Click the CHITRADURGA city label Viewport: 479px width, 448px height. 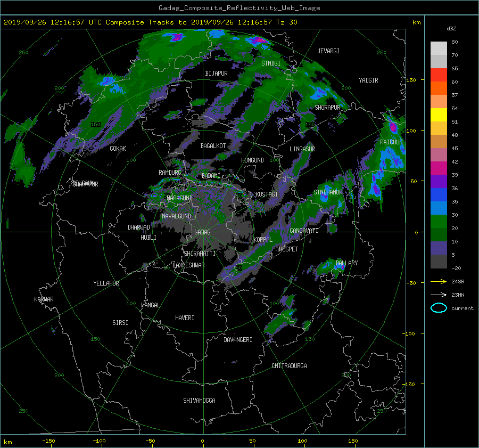tap(290, 366)
